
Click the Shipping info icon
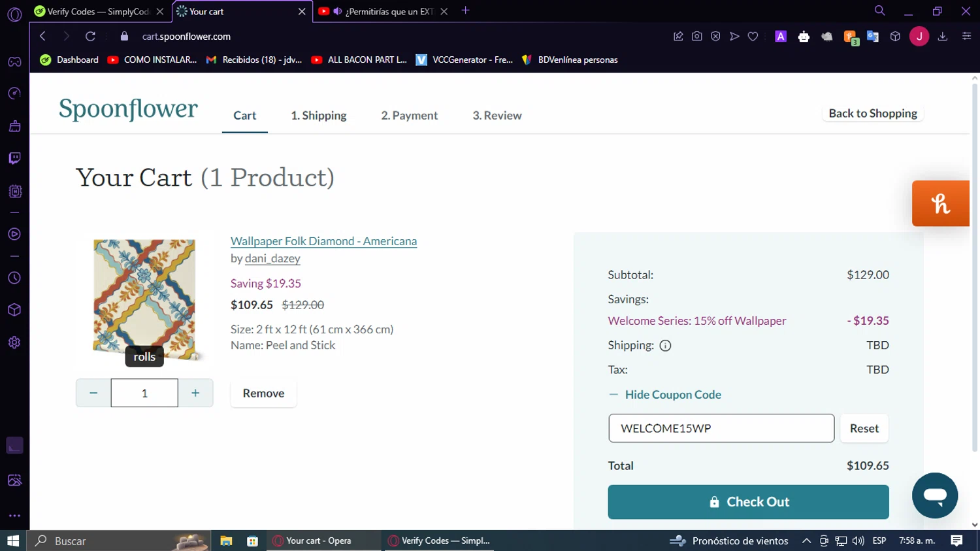665,346
